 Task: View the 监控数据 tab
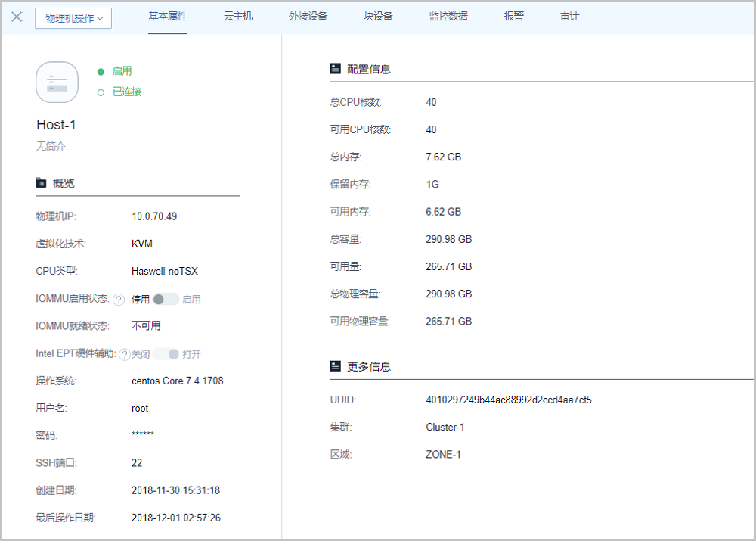(x=448, y=16)
